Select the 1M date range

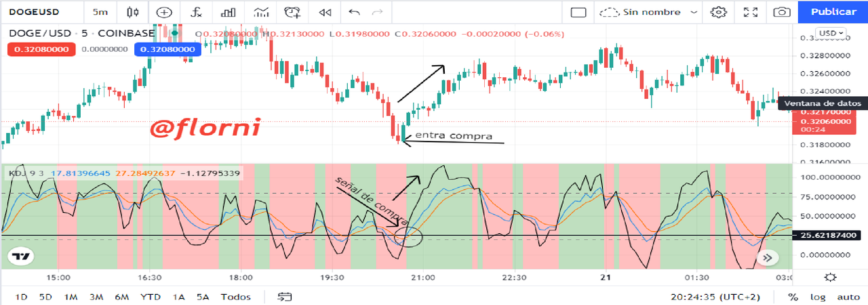71,297
